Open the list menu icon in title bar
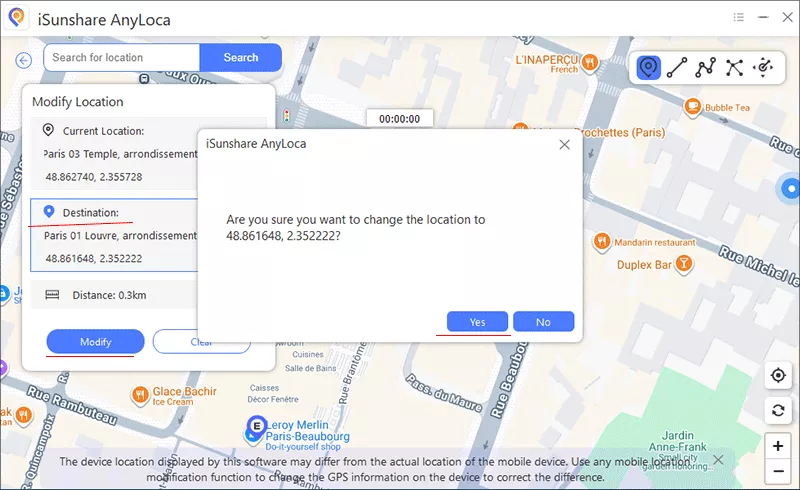800x490 pixels. point(738,17)
